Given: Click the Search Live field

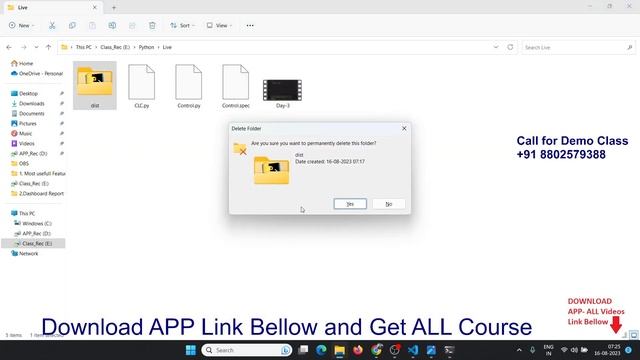Looking at the screenshot, I should 578,47.
